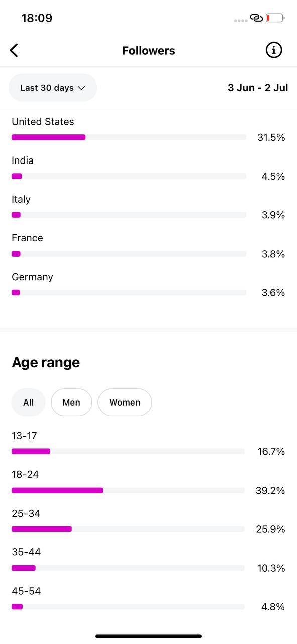
Task: Tap the 18-24 age range bar
Action: click(128, 490)
